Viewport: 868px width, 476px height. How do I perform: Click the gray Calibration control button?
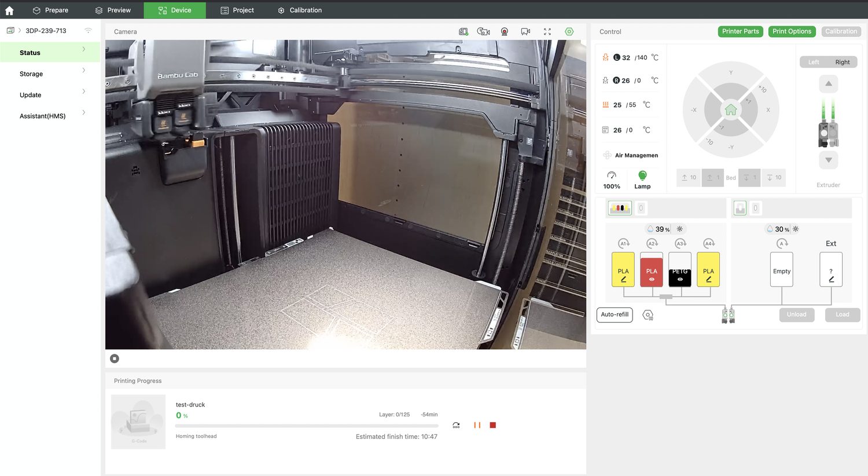coord(841,31)
